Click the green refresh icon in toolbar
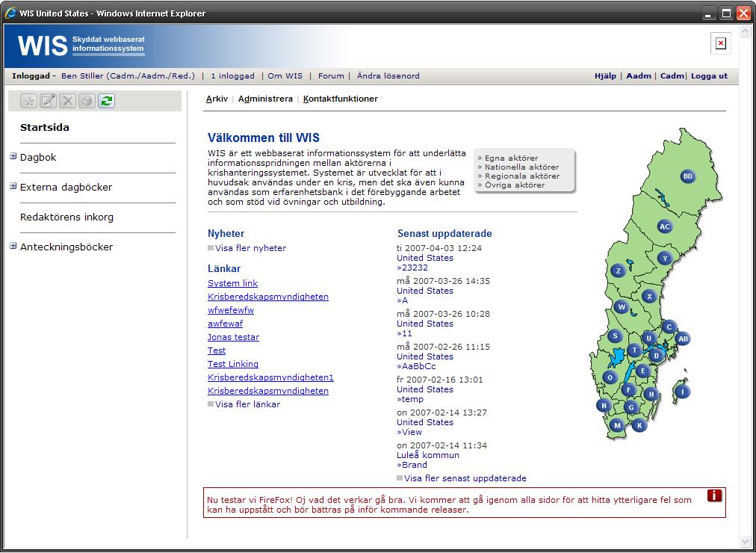 coord(107,101)
